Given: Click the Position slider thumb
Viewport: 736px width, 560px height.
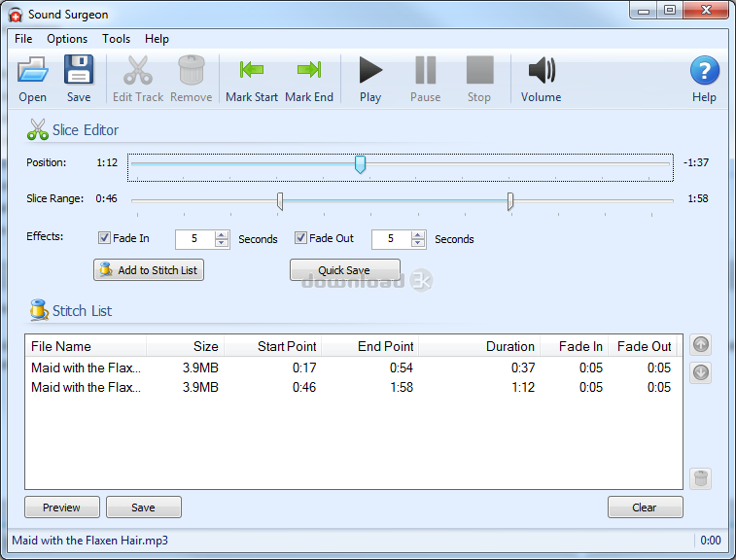Looking at the screenshot, I should (360, 164).
